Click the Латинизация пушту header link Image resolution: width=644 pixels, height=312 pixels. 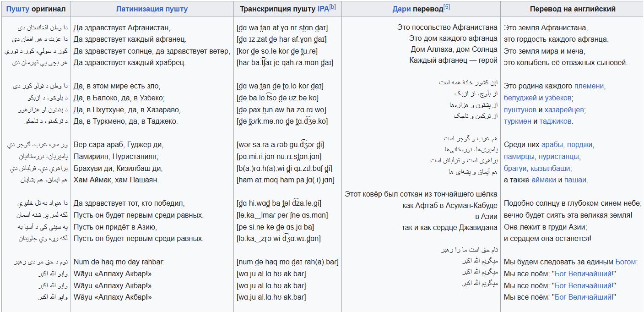click(152, 9)
